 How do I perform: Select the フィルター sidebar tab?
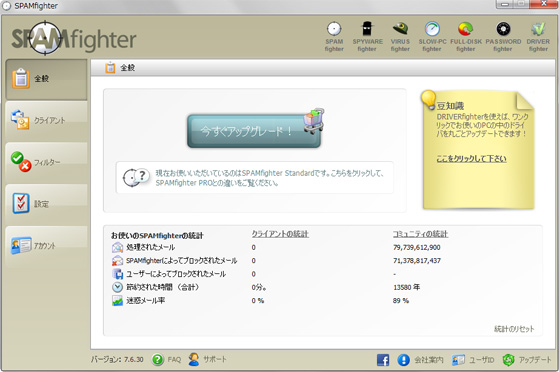point(46,163)
